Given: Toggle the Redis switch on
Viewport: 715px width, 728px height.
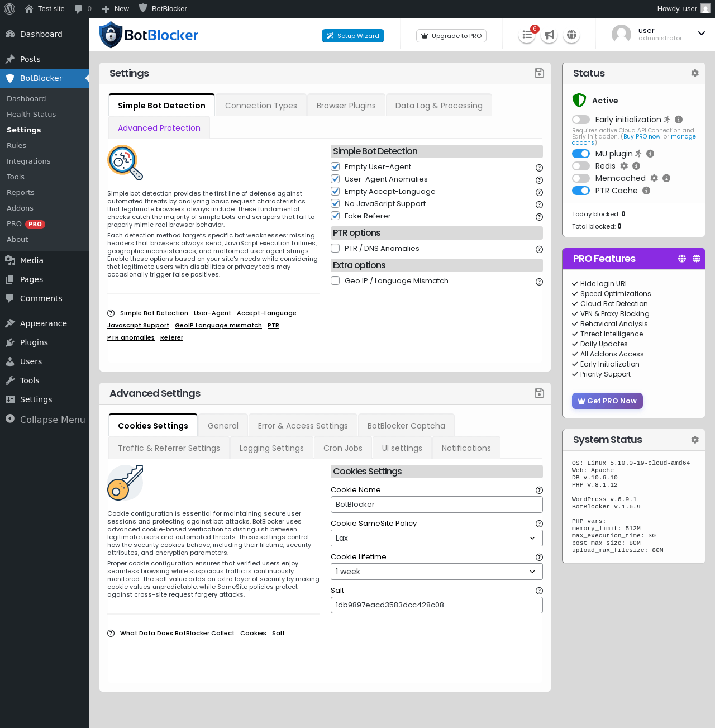Looking at the screenshot, I should 581,166.
